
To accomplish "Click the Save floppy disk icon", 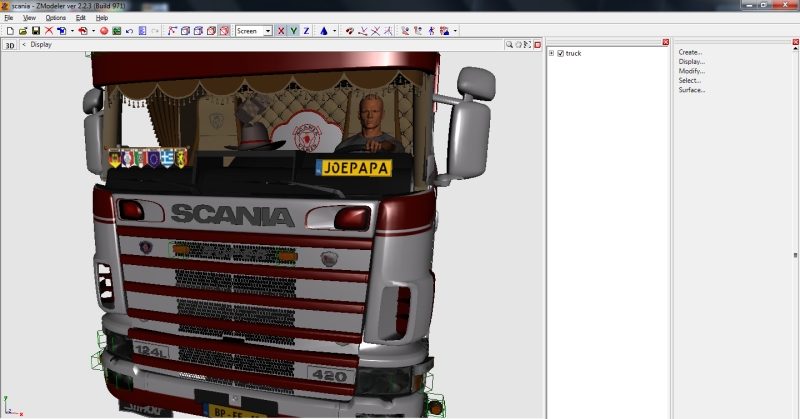I will pos(36,31).
